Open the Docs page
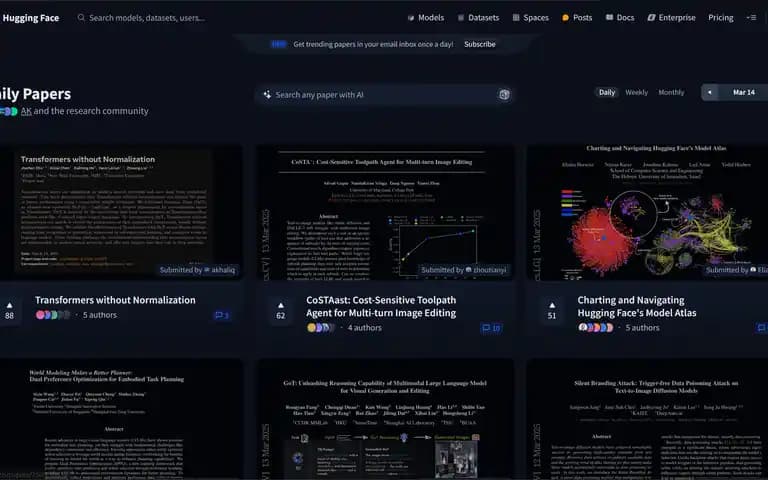 tap(620, 18)
